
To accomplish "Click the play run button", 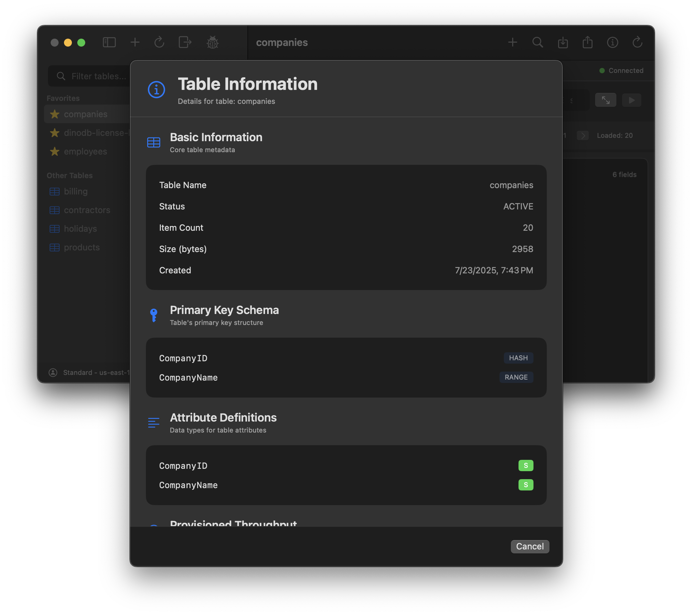I will pyautogui.click(x=631, y=100).
